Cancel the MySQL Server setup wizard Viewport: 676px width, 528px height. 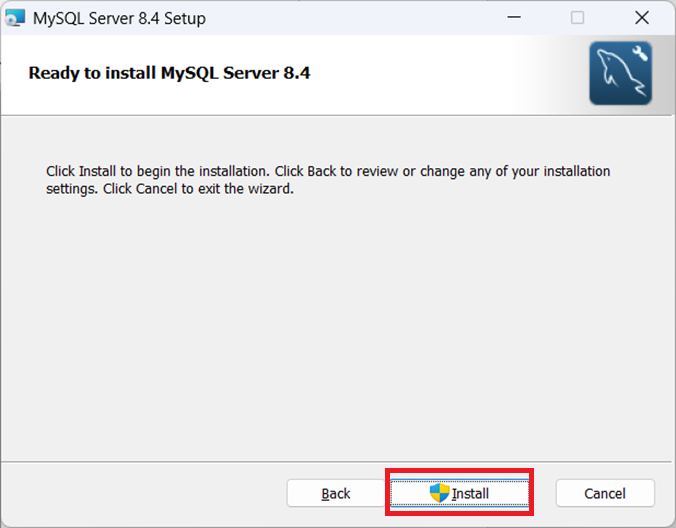[x=605, y=493]
